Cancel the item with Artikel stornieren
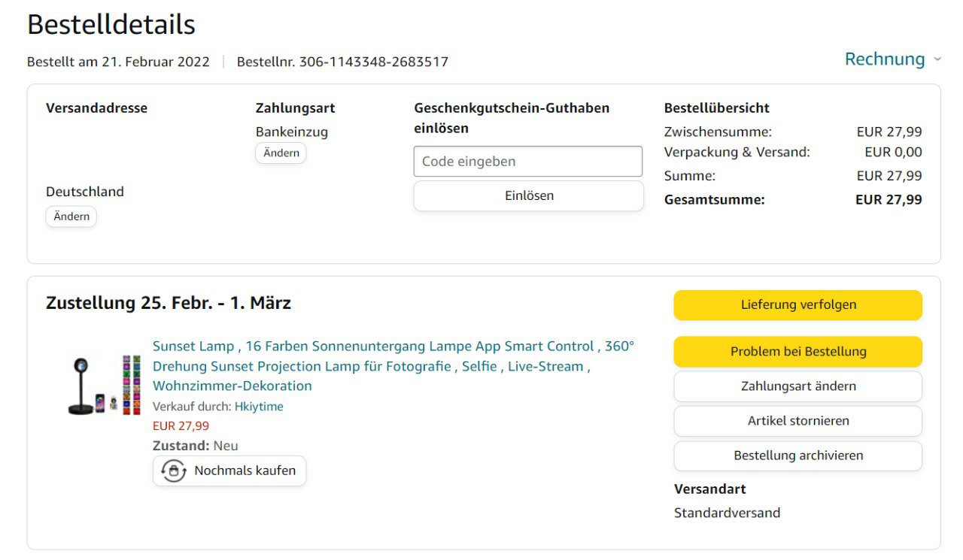The width and height of the screenshot is (963, 560). [x=797, y=421]
